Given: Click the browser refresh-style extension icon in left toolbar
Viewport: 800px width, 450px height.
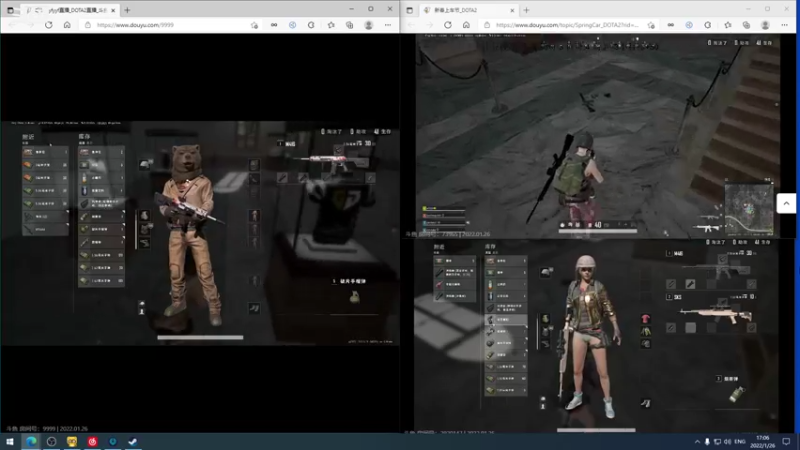Looking at the screenshot, I should tap(311, 25).
